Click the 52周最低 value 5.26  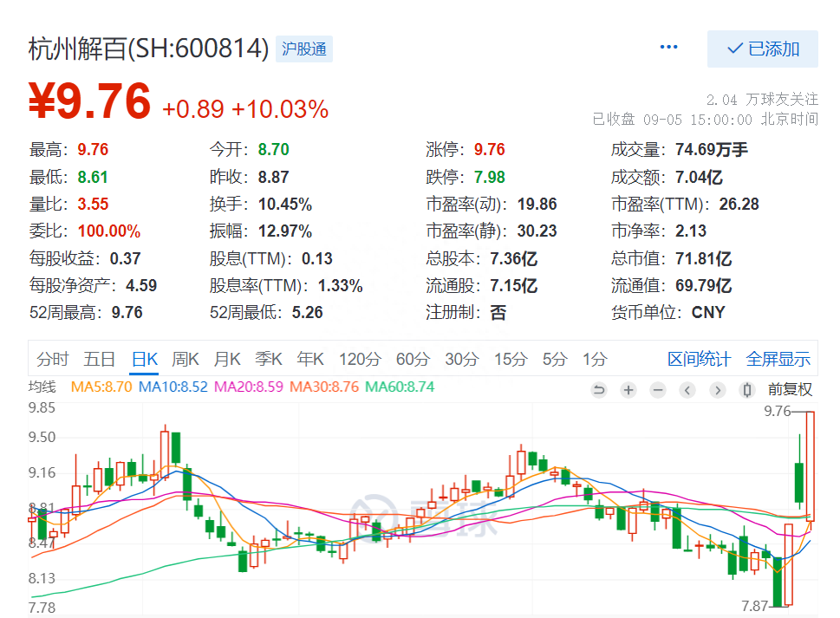[308, 313]
